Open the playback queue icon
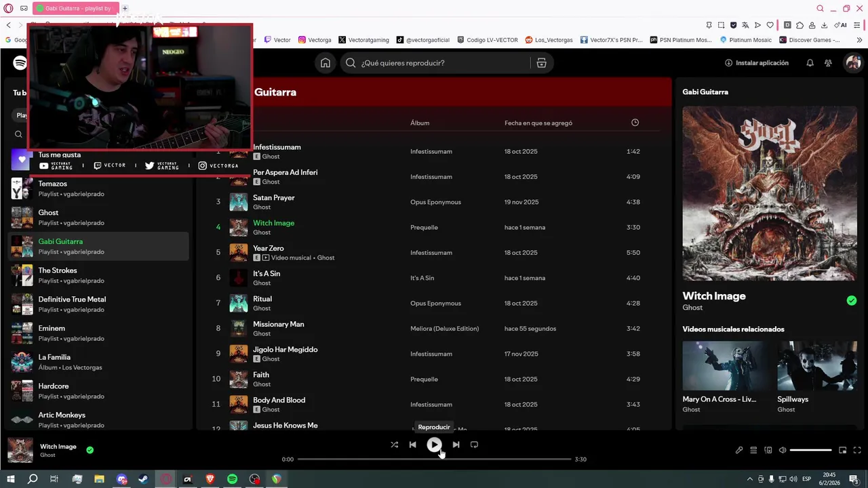 coord(753,450)
